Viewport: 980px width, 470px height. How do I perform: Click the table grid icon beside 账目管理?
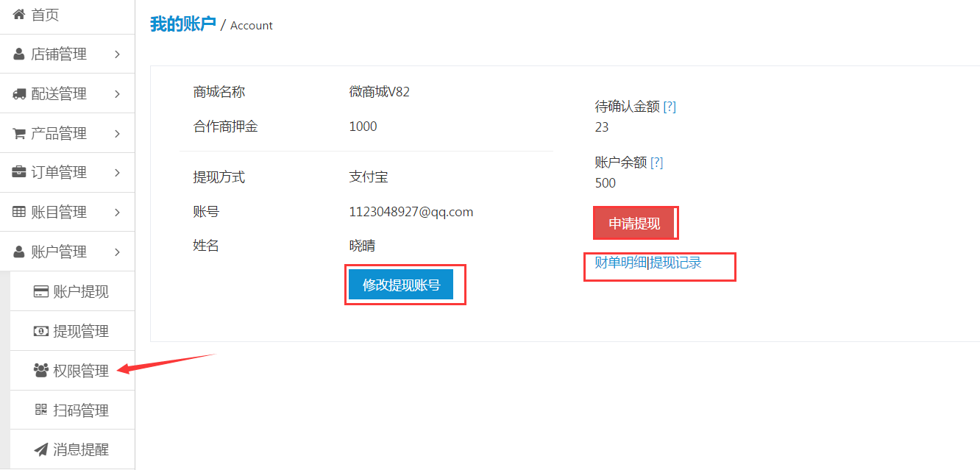pyautogui.click(x=19, y=212)
